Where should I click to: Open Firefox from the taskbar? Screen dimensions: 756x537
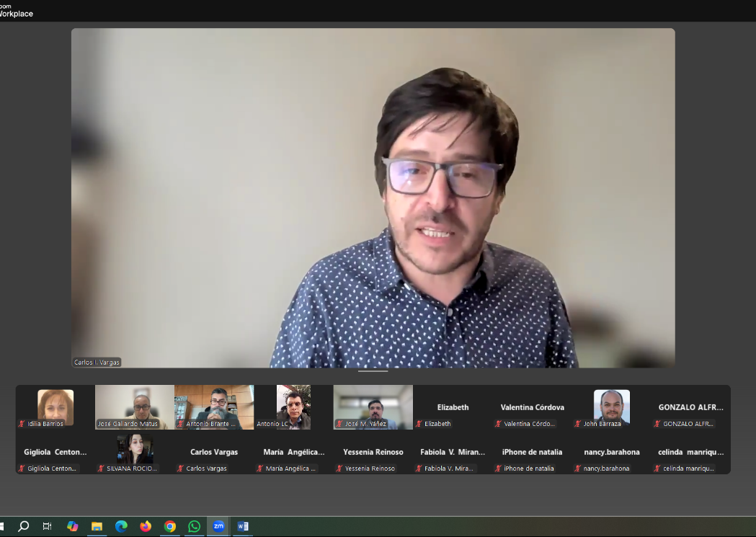(146, 526)
